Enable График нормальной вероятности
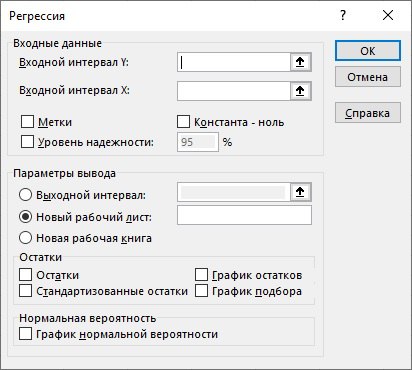The height and width of the screenshot is (370, 412). [26, 334]
